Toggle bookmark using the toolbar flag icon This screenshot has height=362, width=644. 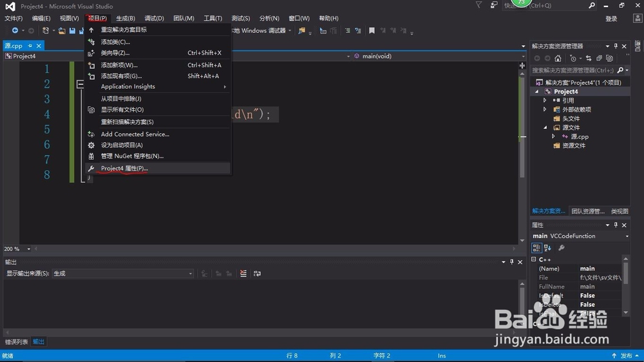372,30
